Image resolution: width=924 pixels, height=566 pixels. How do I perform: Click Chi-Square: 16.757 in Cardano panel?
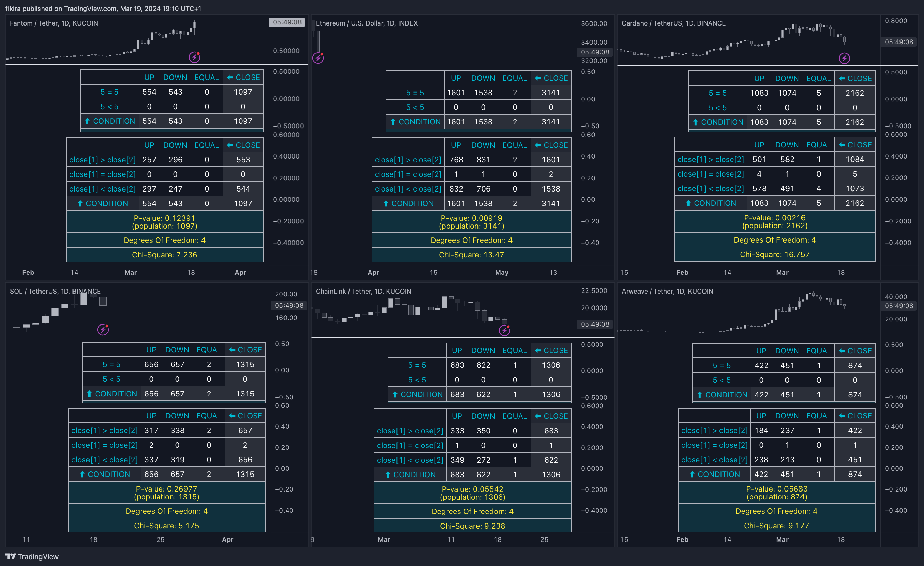coord(775,254)
